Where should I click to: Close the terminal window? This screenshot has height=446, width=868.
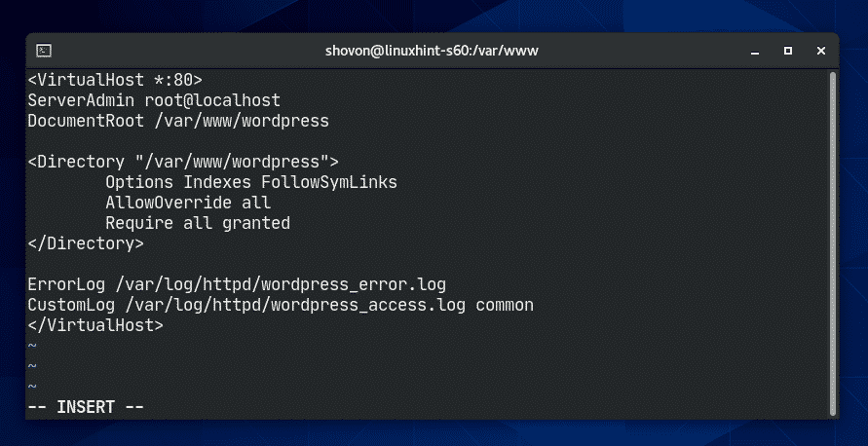820,50
